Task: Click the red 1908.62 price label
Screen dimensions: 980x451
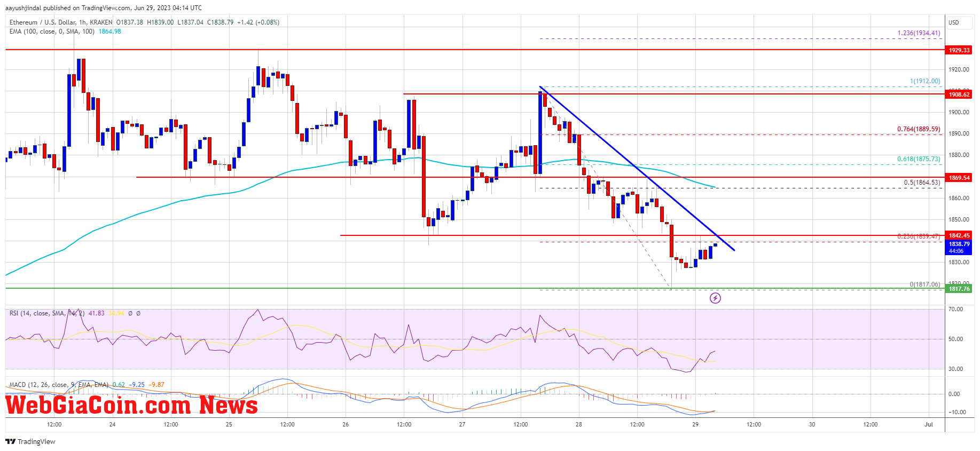Action: click(959, 94)
